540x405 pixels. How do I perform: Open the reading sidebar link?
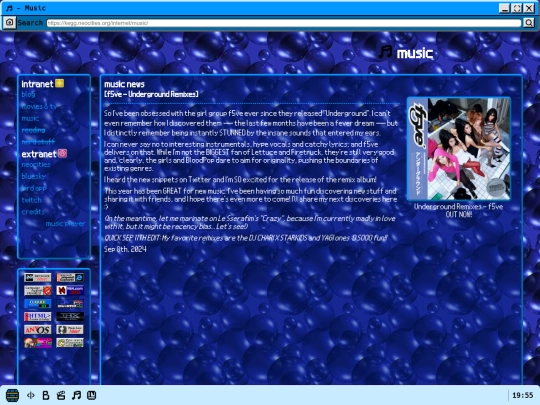(x=33, y=130)
